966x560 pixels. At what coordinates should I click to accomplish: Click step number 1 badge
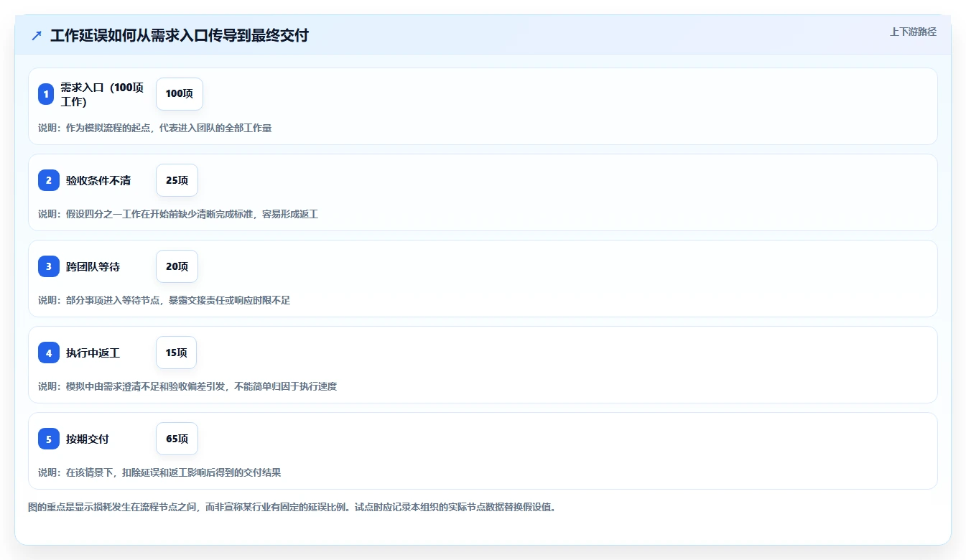pos(46,94)
